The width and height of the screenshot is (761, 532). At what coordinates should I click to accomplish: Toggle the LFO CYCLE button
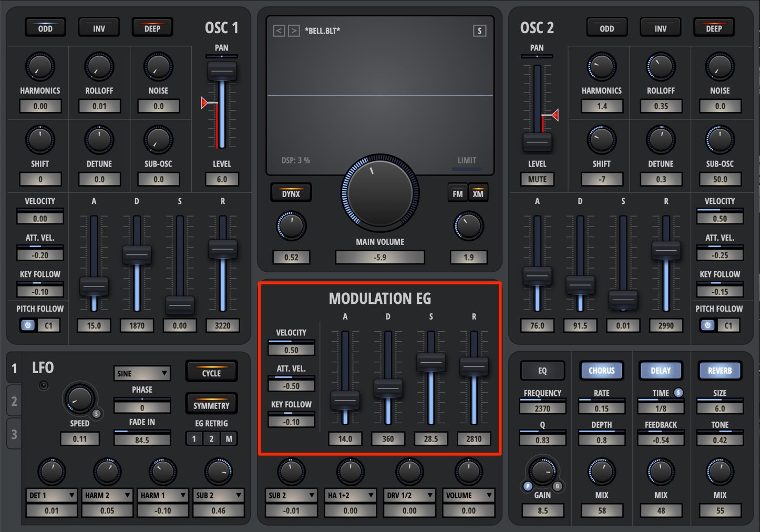(x=211, y=372)
